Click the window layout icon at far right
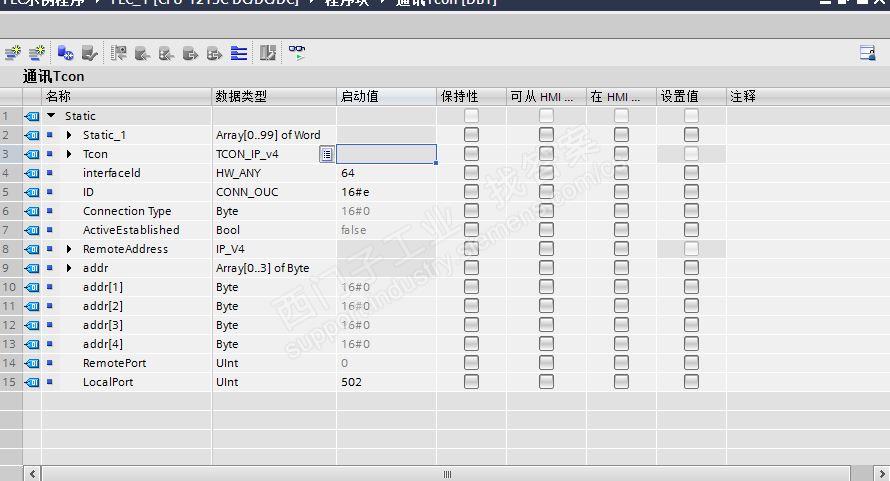This screenshot has height=481, width=890. coord(867,53)
